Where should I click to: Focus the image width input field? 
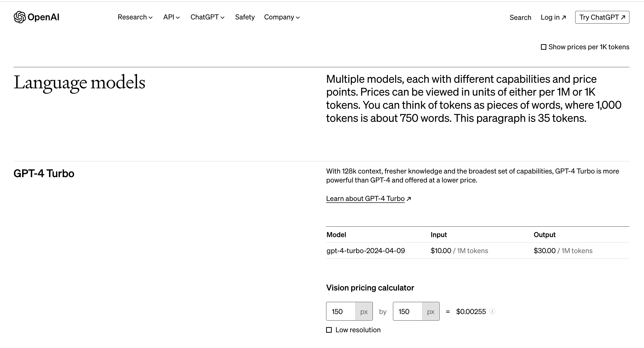click(341, 311)
